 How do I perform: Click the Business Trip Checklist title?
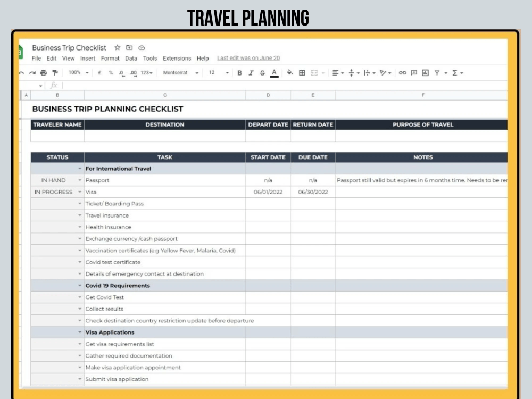(x=69, y=48)
